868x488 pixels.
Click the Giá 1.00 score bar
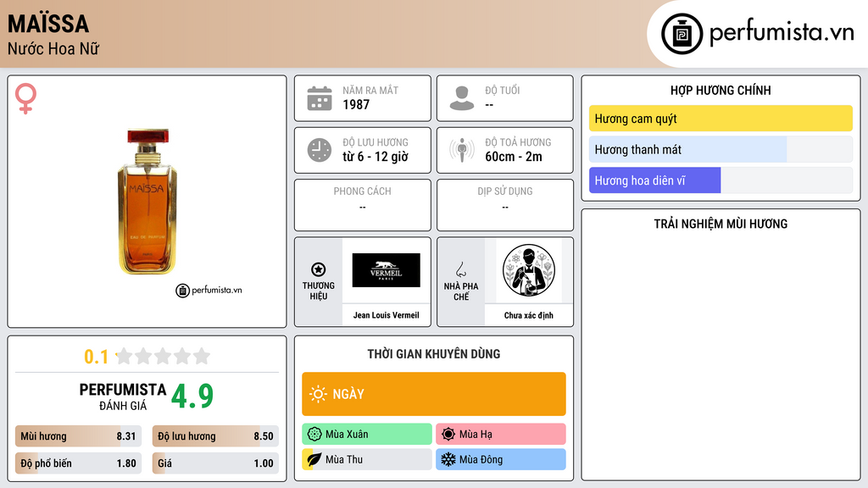click(215, 463)
